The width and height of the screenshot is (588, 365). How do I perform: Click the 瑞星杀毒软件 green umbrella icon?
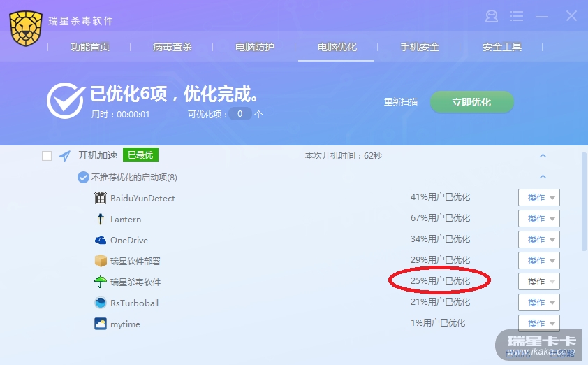pyautogui.click(x=100, y=282)
